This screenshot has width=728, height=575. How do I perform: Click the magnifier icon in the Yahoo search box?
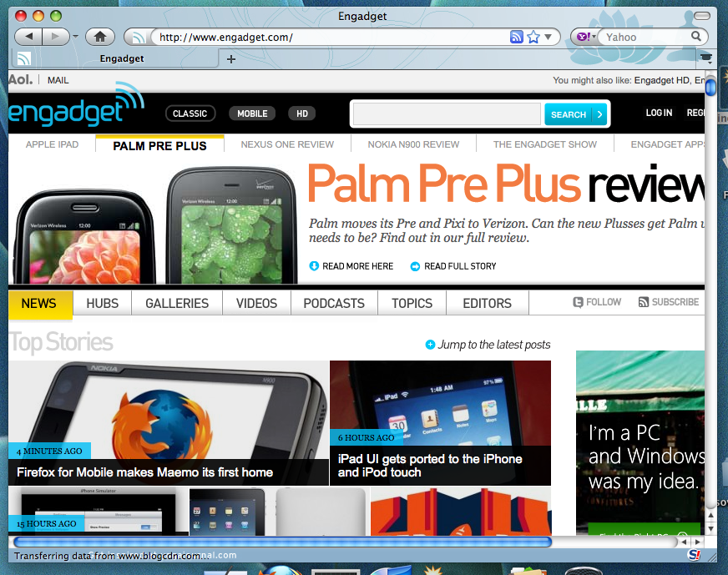pos(695,36)
